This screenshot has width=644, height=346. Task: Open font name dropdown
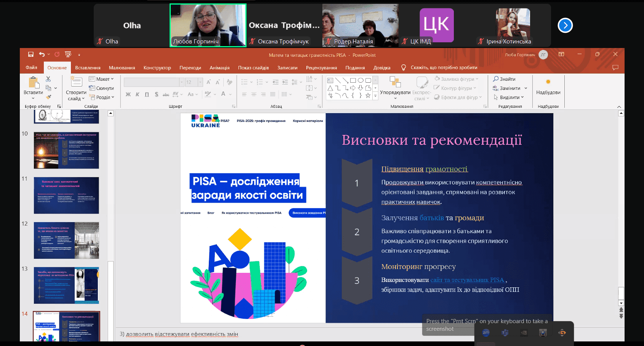click(x=181, y=82)
